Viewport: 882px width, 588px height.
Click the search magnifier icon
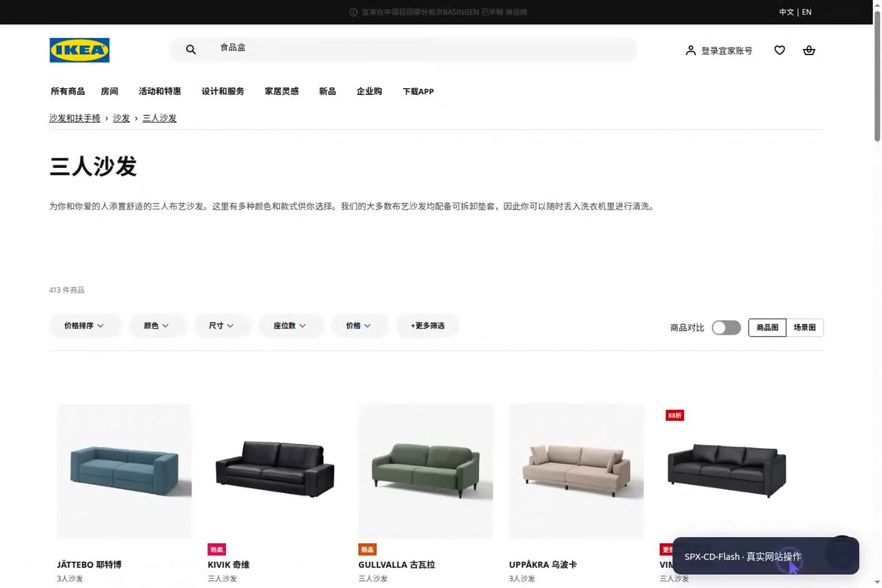pos(191,50)
